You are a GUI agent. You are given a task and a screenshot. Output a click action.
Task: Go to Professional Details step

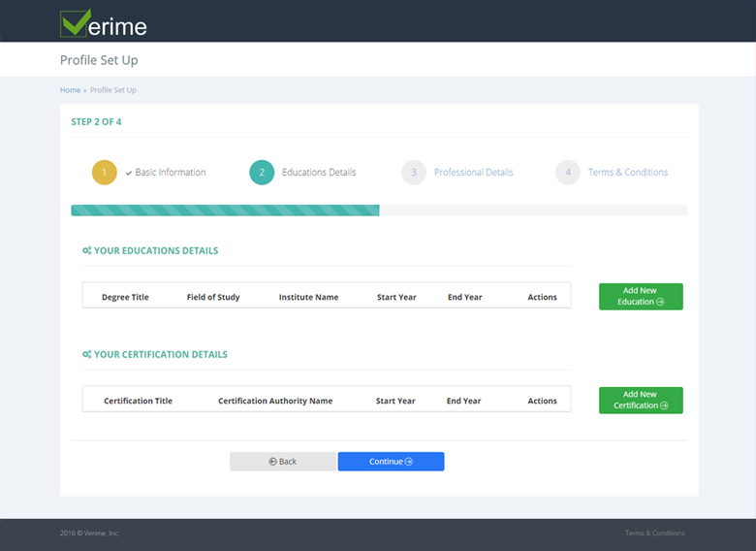pyautogui.click(x=473, y=173)
